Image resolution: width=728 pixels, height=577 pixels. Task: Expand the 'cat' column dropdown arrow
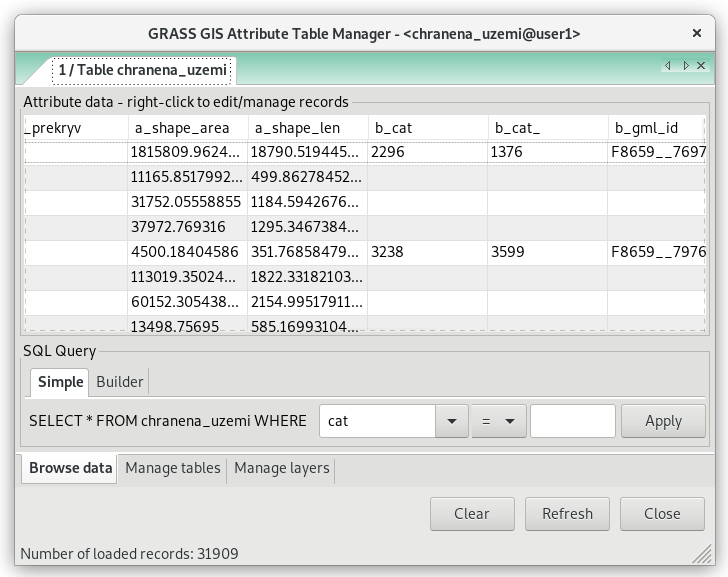pos(451,421)
